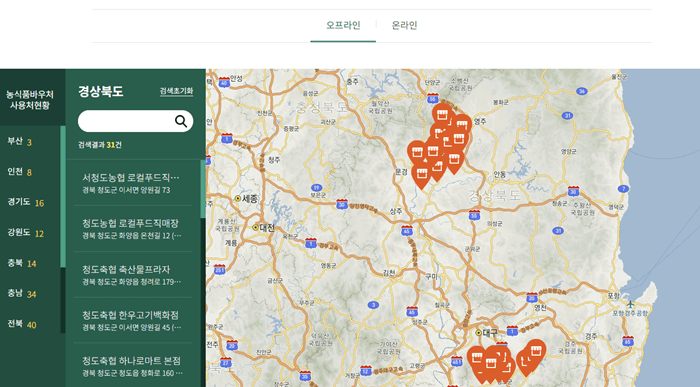Open 청도축협 축산물프라자 result
The image size is (700, 387).
tap(133, 275)
